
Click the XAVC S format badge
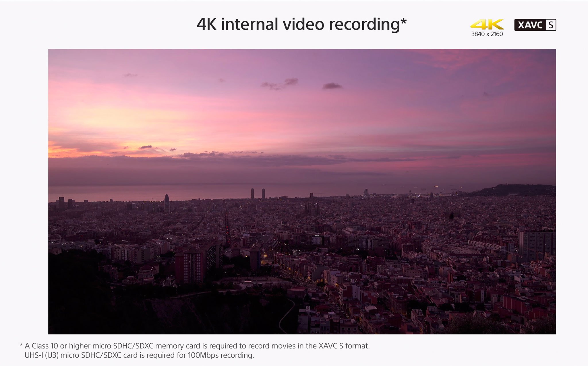pyautogui.click(x=535, y=25)
